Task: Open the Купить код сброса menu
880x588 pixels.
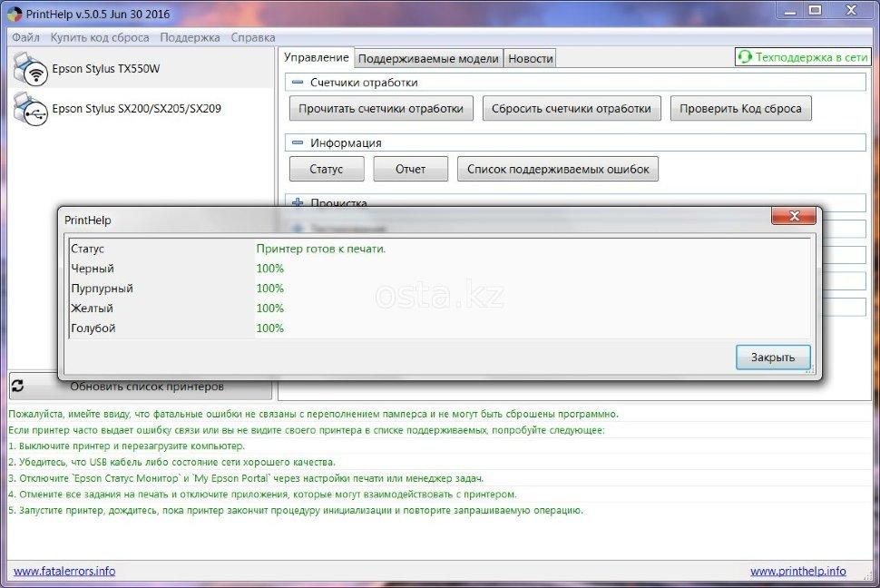Action: (100, 37)
